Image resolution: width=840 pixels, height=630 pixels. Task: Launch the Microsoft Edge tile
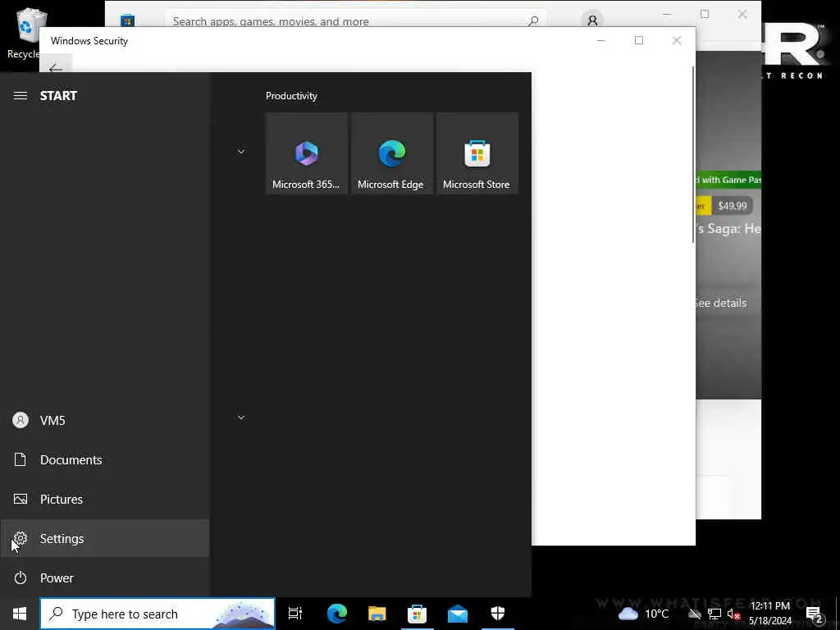coord(391,153)
